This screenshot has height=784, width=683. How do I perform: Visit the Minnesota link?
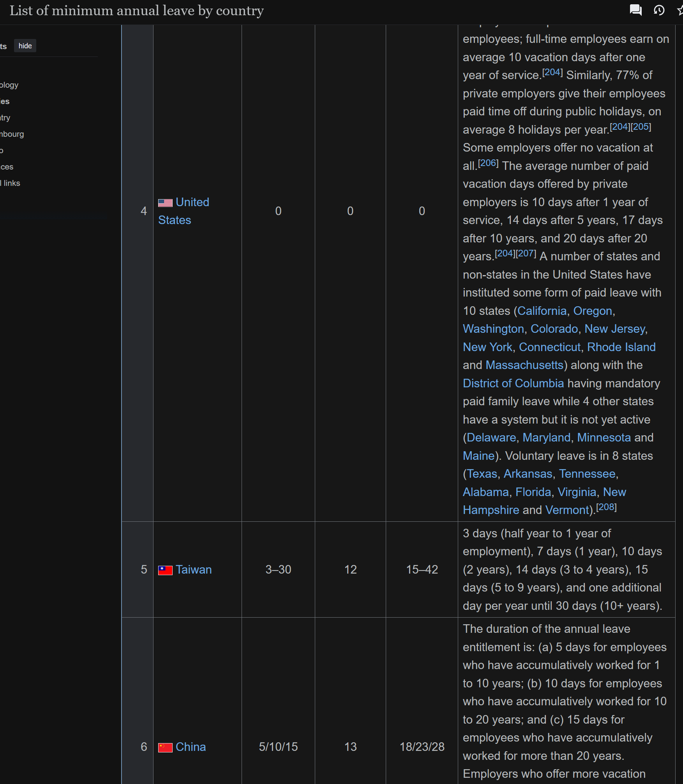604,438
